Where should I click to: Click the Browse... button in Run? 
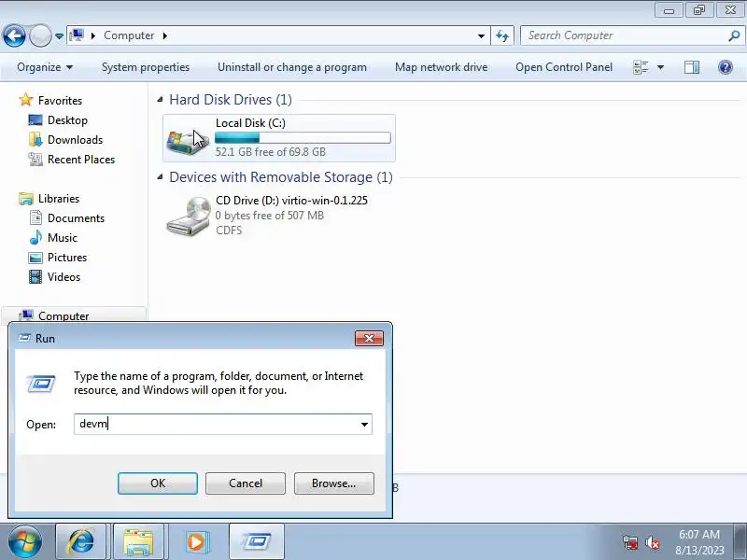(x=334, y=483)
